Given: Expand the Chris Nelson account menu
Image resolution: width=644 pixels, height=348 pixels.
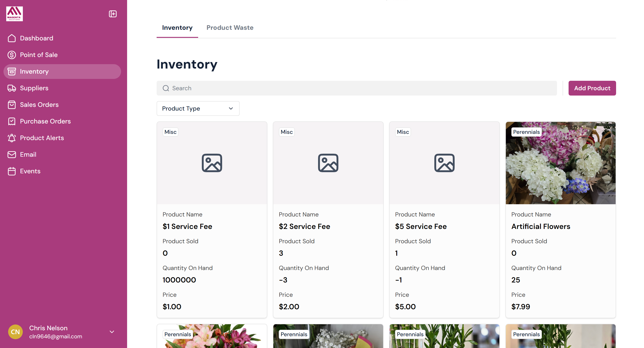Looking at the screenshot, I should pos(112,332).
